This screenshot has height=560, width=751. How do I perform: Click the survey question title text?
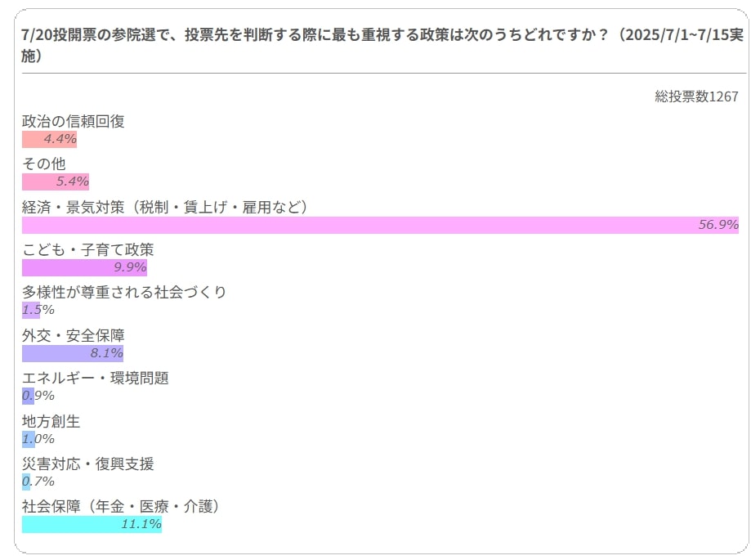tap(382, 45)
